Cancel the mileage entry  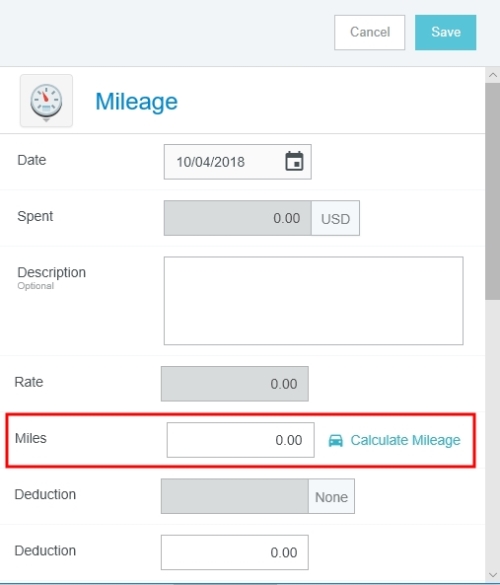click(x=369, y=32)
